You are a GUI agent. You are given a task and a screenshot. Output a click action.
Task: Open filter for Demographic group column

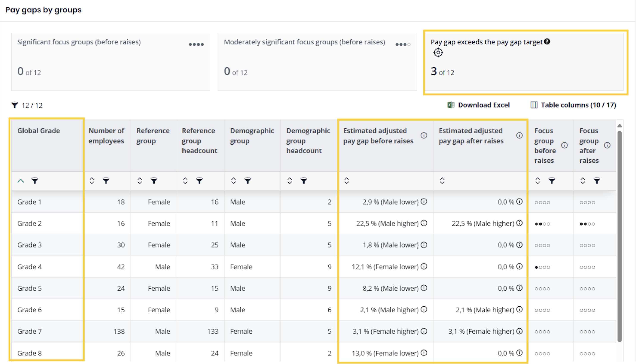tap(248, 180)
